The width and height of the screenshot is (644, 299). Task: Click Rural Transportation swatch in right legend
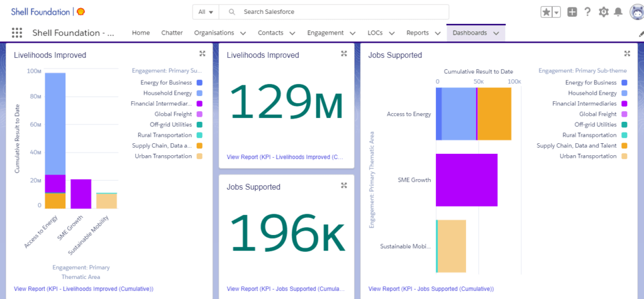coord(625,135)
